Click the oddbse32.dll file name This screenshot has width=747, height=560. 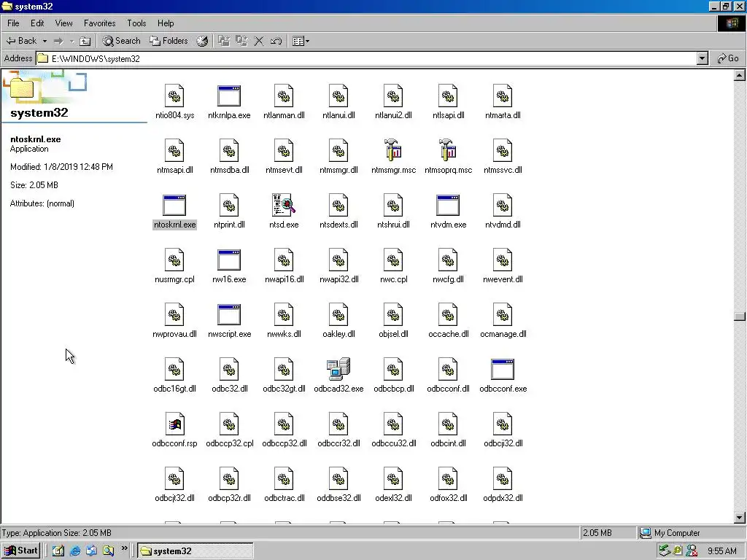click(338, 498)
